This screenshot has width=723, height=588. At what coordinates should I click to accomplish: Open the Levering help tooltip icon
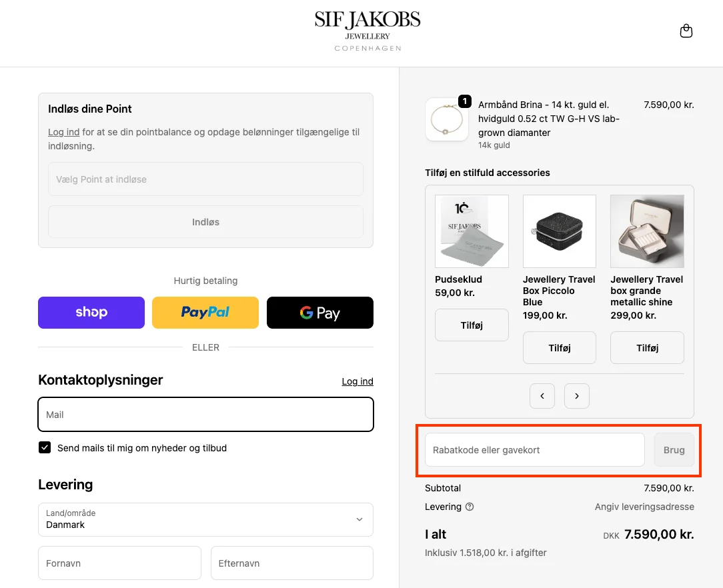[470, 507]
